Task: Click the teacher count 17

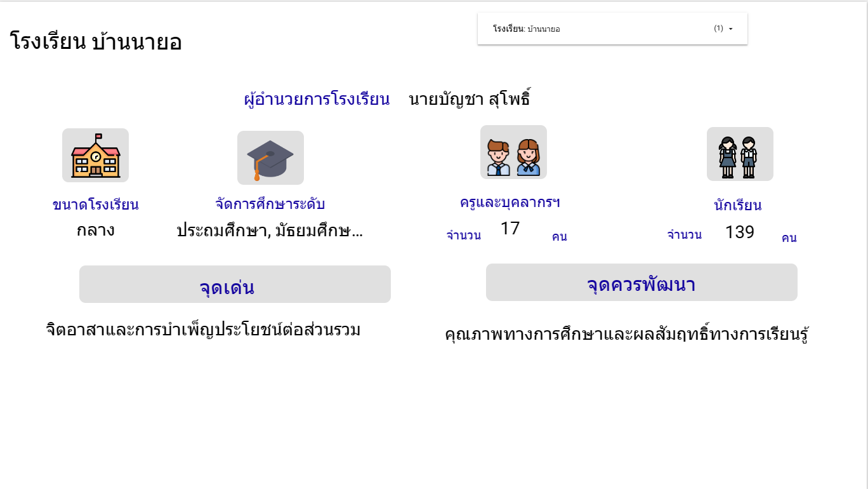Action: [x=510, y=229]
